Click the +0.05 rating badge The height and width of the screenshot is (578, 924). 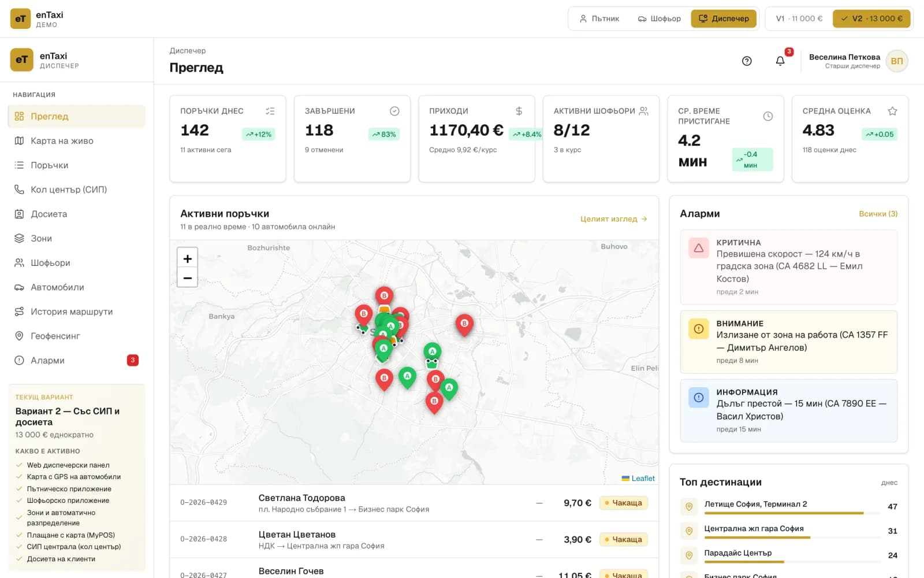880,134
